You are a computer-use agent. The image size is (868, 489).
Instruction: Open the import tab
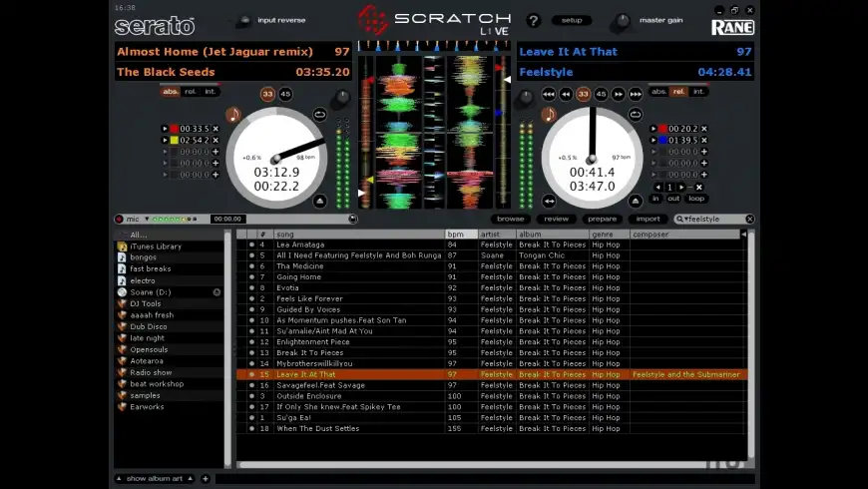(649, 220)
